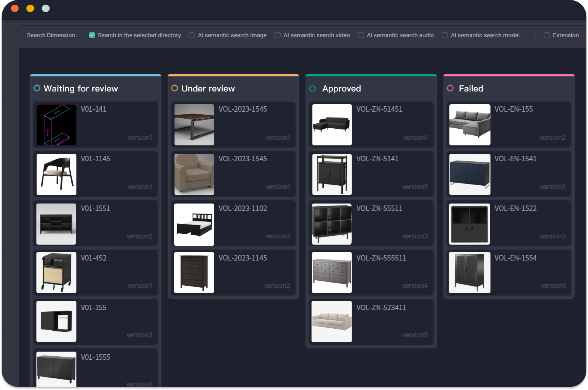This screenshot has height=390, width=588.
Task: Click the VOL-2023-1102 title text
Action: tap(243, 209)
